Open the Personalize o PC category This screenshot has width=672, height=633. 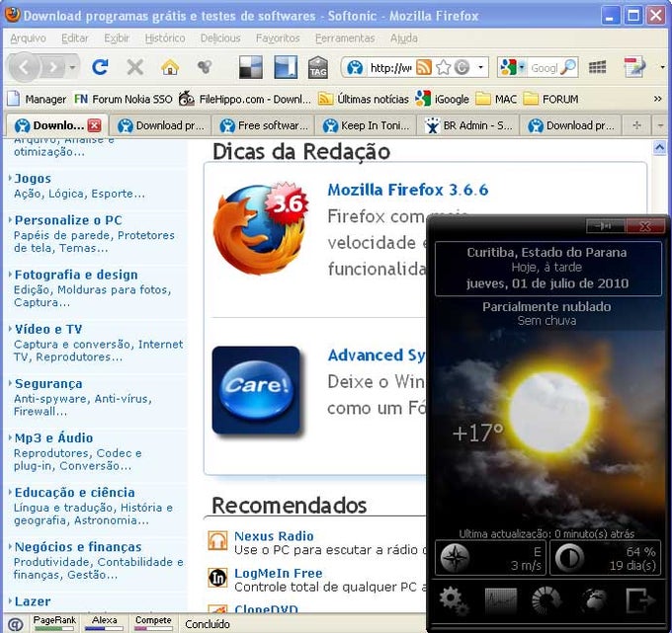[68, 220]
